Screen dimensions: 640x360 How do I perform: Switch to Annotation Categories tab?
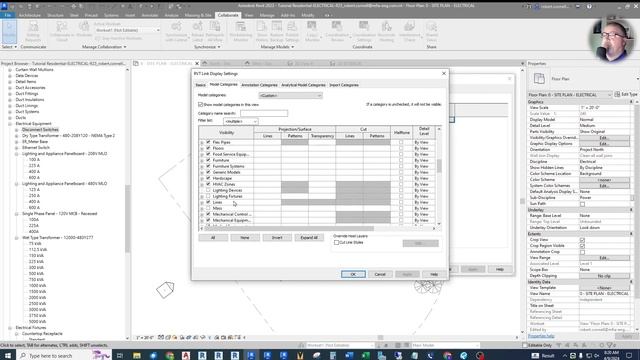(259, 85)
